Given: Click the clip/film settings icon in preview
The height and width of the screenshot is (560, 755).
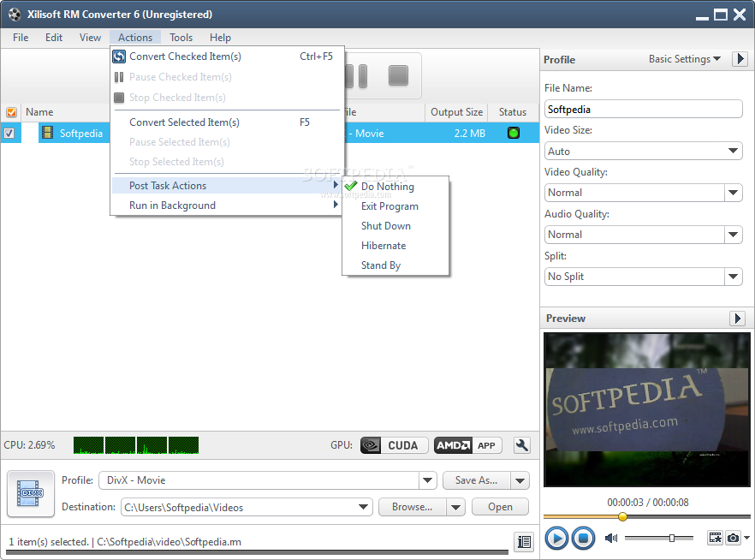Looking at the screenshot, I should click(x=715, y=538).
